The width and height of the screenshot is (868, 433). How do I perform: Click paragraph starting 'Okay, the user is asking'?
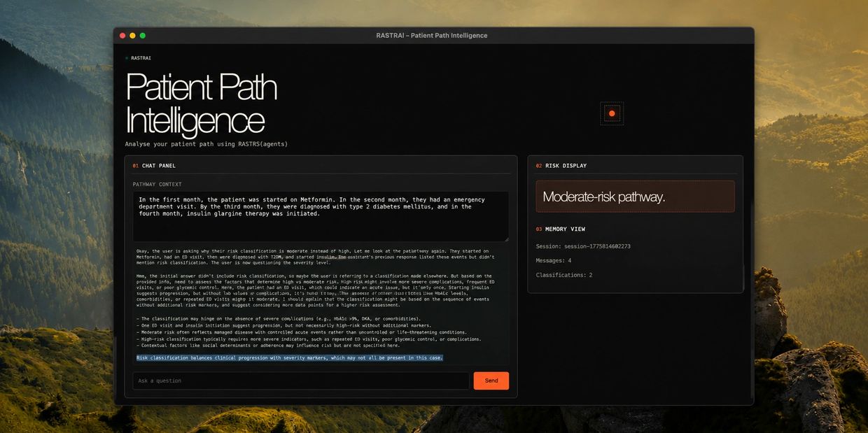[316, 257]
